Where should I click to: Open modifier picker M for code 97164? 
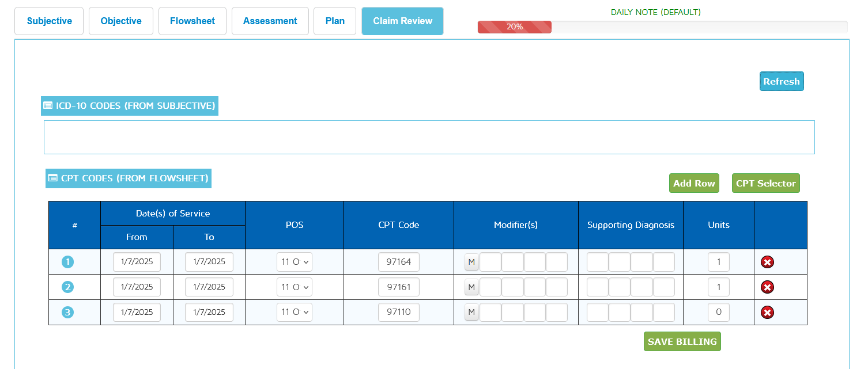point(471,263)
